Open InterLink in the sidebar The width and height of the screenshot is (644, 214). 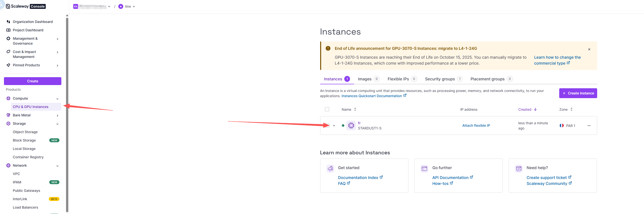pos(20,199)
